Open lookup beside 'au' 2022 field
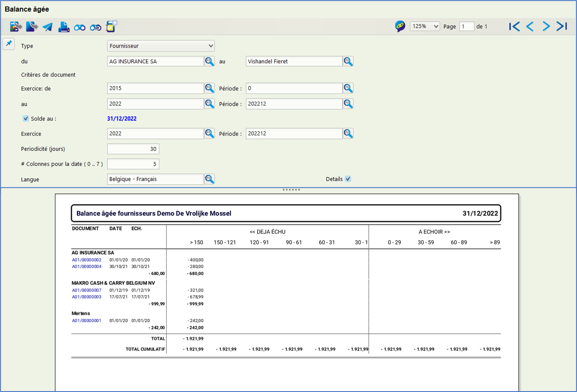This screenshot has height=392, width=577. [x=210, y=104]
